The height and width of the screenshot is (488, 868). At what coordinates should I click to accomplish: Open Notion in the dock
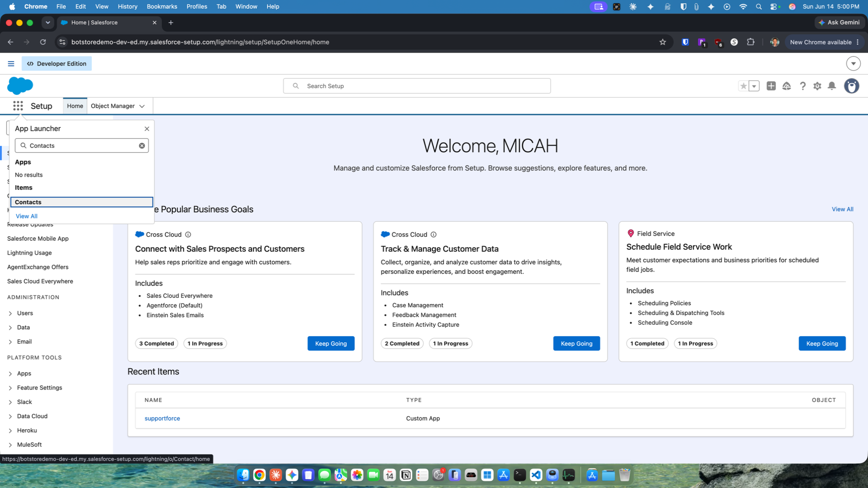406,475
